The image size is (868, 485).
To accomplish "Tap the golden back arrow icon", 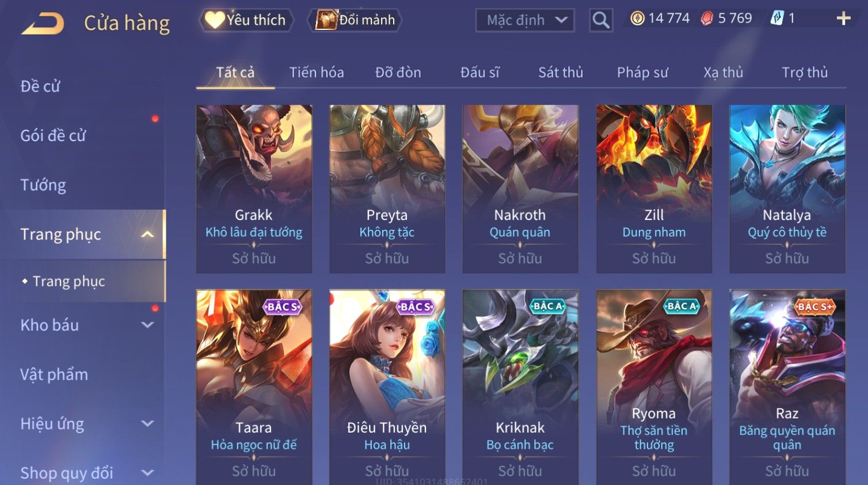I will tap(43, 24).
